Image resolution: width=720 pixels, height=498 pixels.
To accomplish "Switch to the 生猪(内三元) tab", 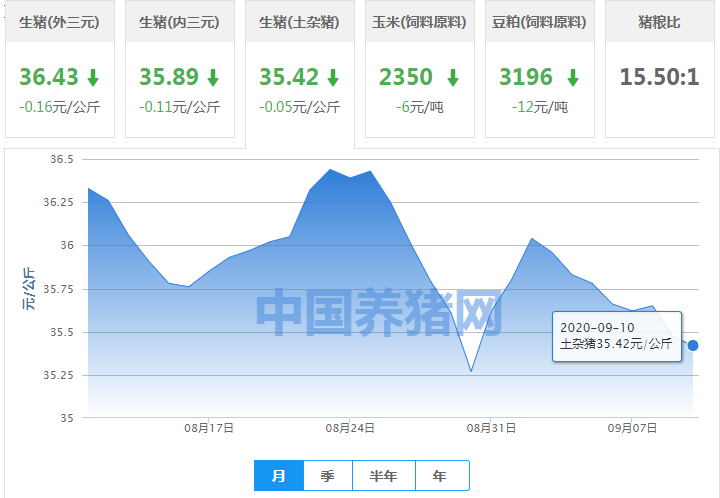I will pyautogui.click(x=180, y=21).
